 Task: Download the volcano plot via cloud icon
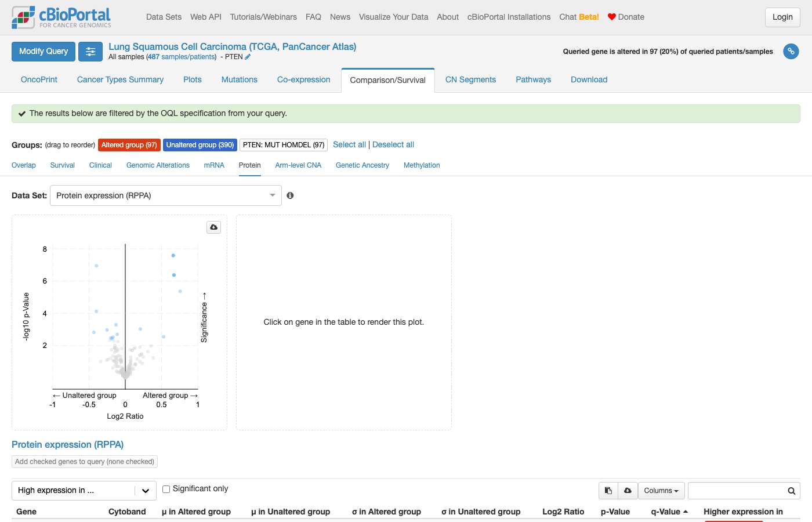(214, 227)
